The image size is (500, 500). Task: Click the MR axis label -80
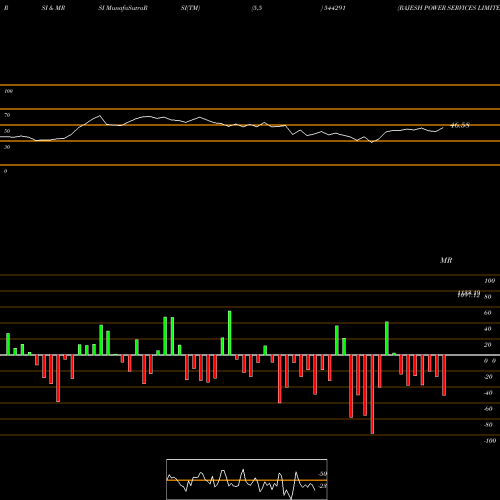coord(488,425)
